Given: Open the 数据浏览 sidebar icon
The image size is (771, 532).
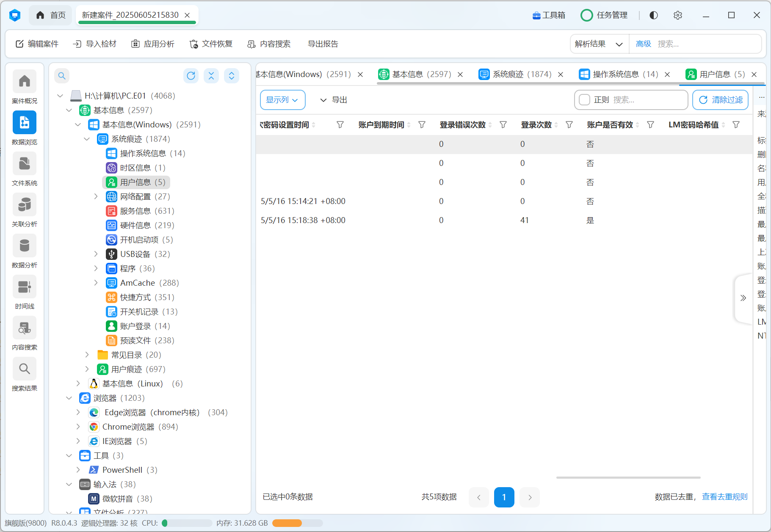Looking at the screenshot, I should click(25, 123).
